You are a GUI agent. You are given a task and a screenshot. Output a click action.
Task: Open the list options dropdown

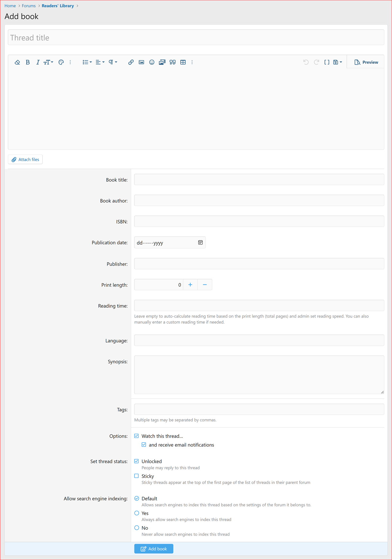coord(87,62)
